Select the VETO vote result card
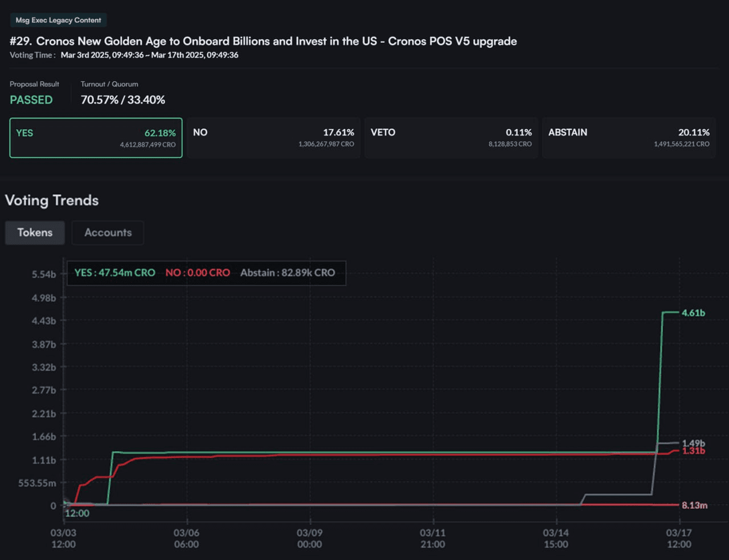The height and width of the screenshot is (560, 729). pyautogui.click(x=451, y=138)
